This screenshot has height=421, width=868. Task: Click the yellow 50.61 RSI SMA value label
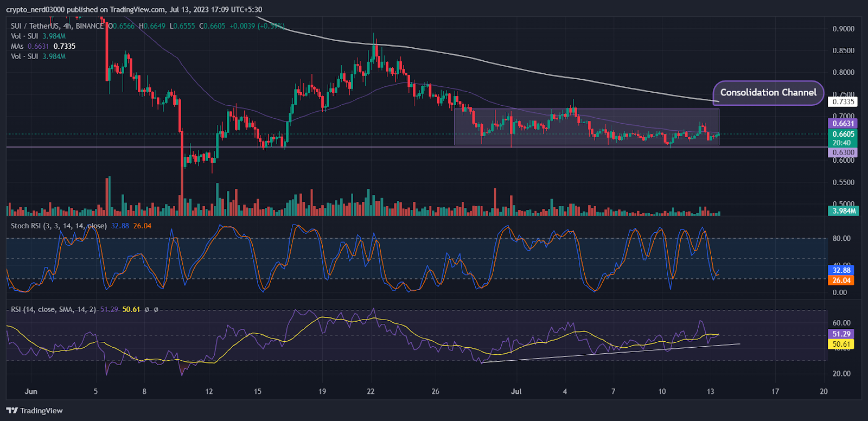click(x=841, y=344)
